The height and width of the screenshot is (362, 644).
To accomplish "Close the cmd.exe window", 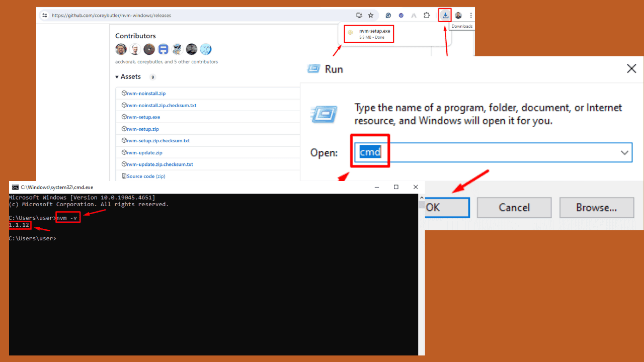I will pyautogui.click(x=415, y=187).
